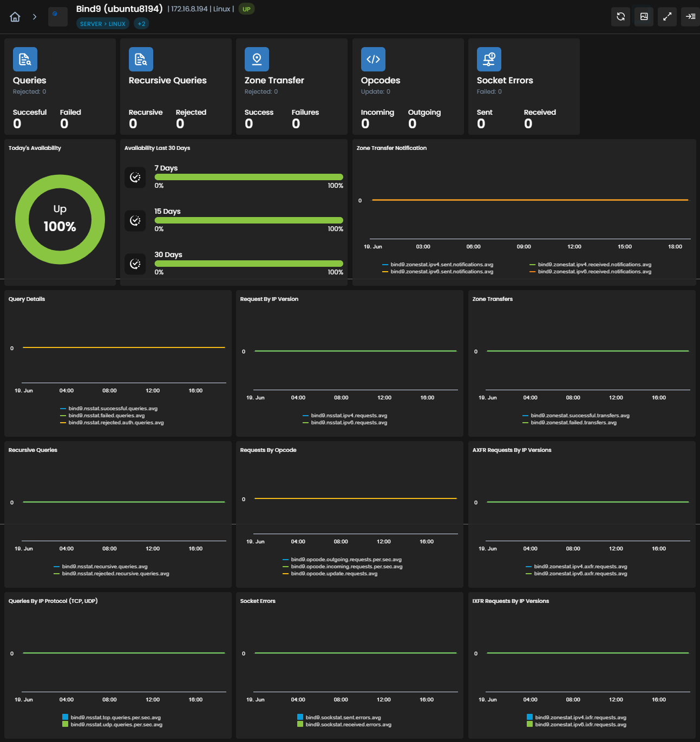This screenshot has height=742, width=700.
Task: Click the breadcrumb chevron arrow
Action: tap(35, 17)
